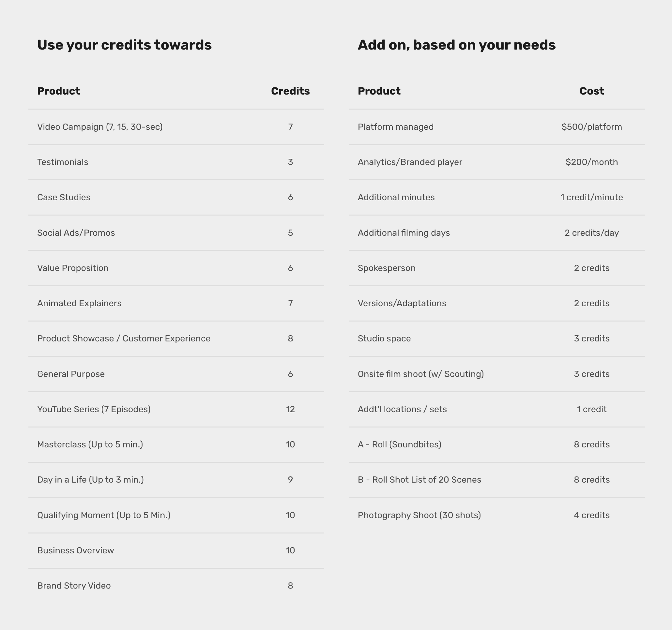Click the $200/month cost value

[591, 162]
